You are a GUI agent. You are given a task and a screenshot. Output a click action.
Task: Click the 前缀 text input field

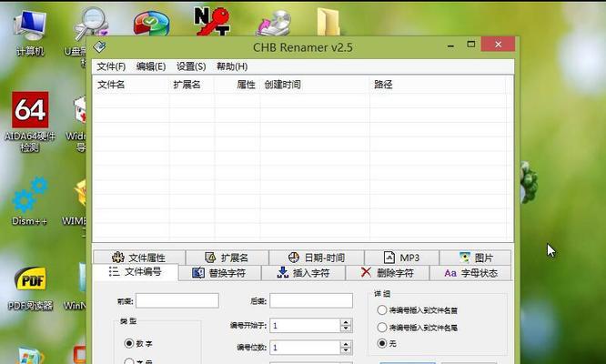[x=177, y=300]
